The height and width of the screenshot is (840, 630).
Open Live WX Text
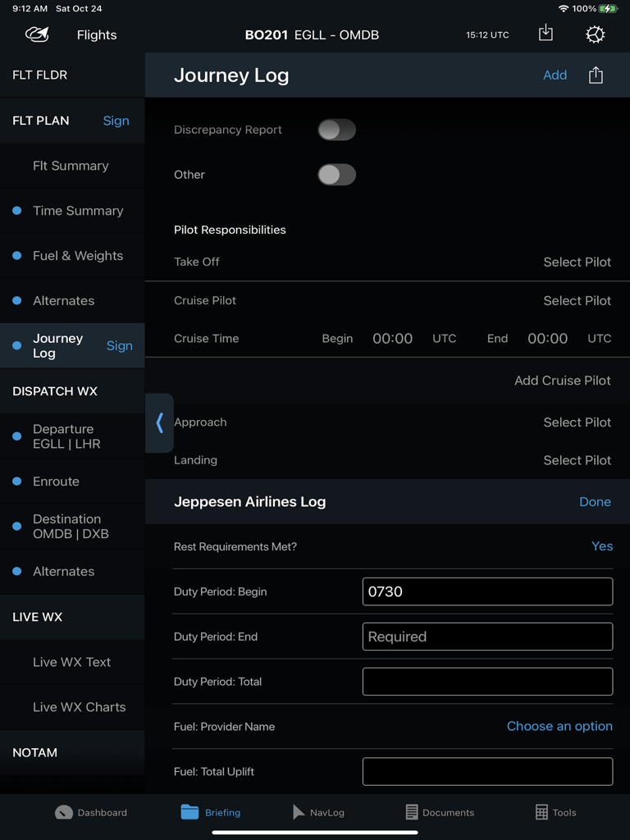click(72, 662)
